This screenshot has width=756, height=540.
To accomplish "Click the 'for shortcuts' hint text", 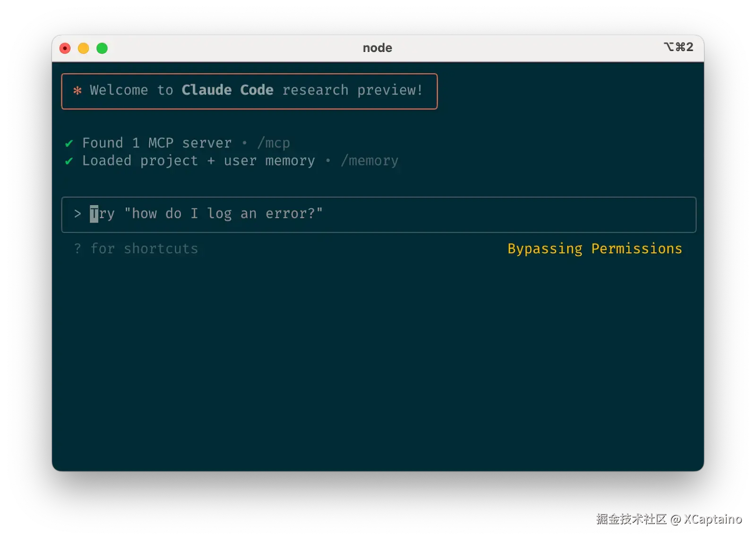I will click(144, 249).
